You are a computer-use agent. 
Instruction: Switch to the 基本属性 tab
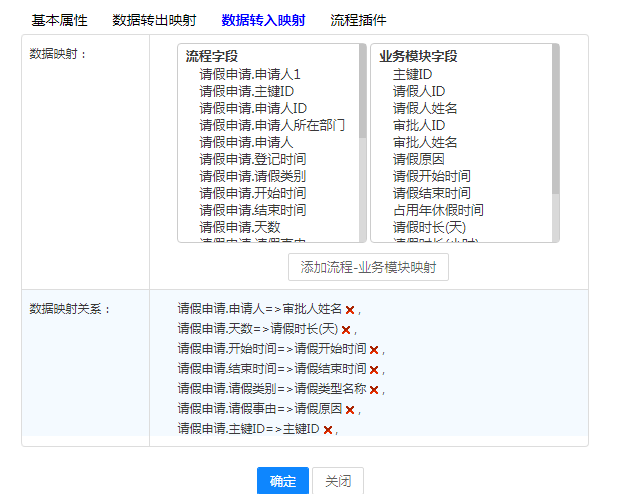click(x=59, y=20)
